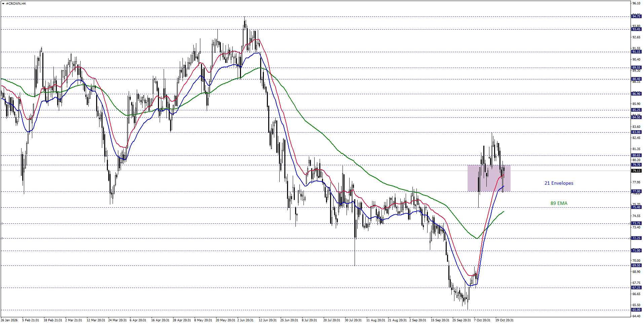644x324 pixels.
Task: Click the 84.50 price level label
Action: click(636, 117)
